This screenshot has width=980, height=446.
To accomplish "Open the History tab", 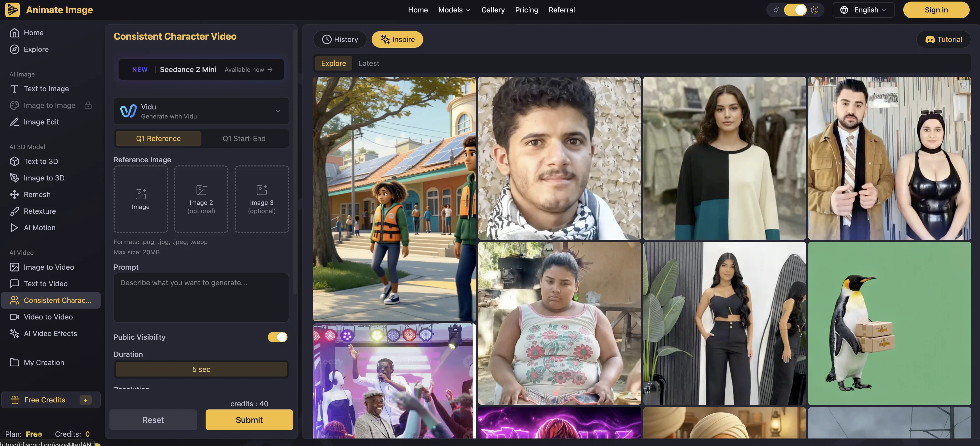I will 340,40.
